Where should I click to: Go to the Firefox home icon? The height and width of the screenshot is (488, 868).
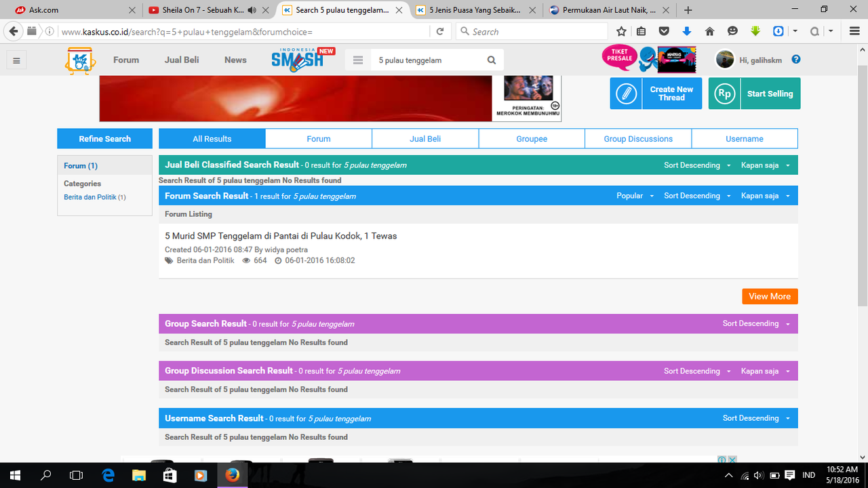pos(710,31)
